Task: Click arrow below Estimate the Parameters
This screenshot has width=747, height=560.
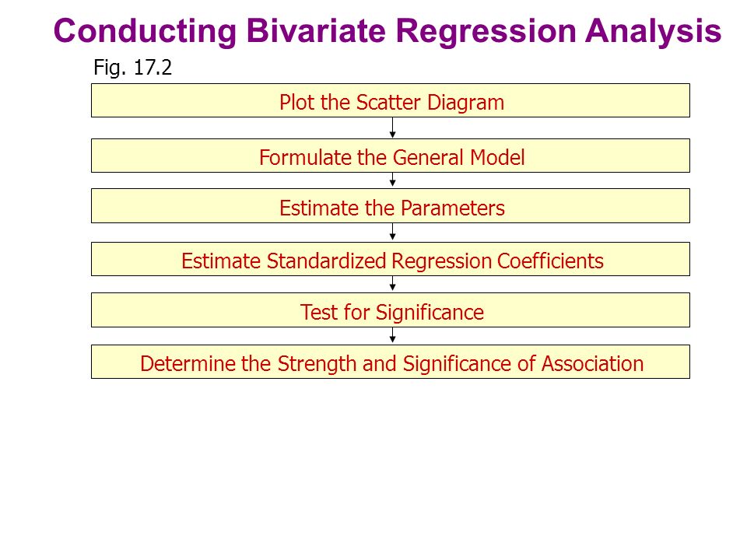Action: pyautogui.click(x=392, y=233)
